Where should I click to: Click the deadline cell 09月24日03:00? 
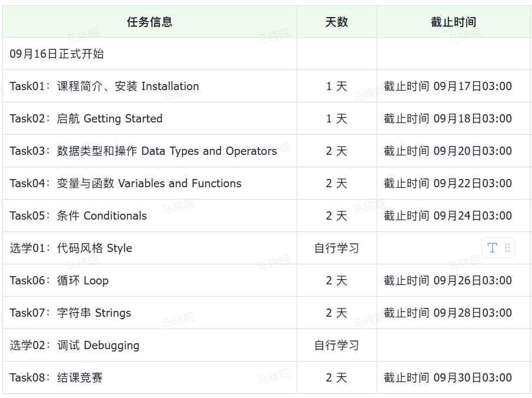click(454, 216)
